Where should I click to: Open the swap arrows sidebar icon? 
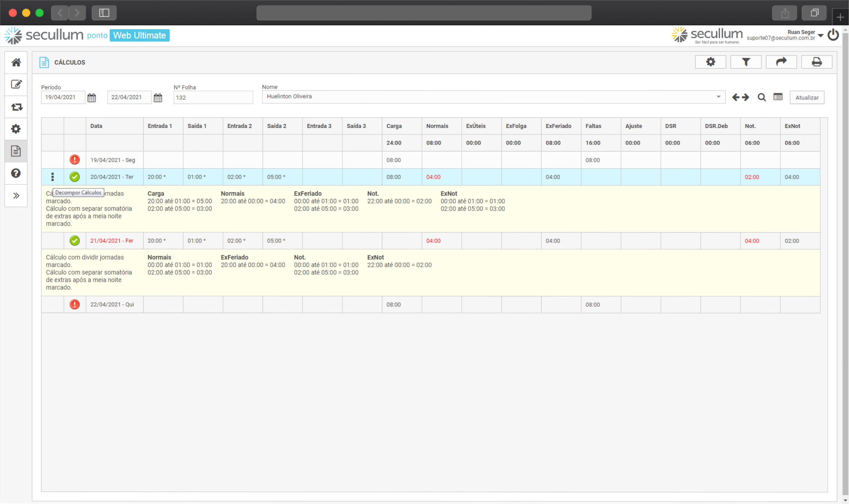coord(16,107)
